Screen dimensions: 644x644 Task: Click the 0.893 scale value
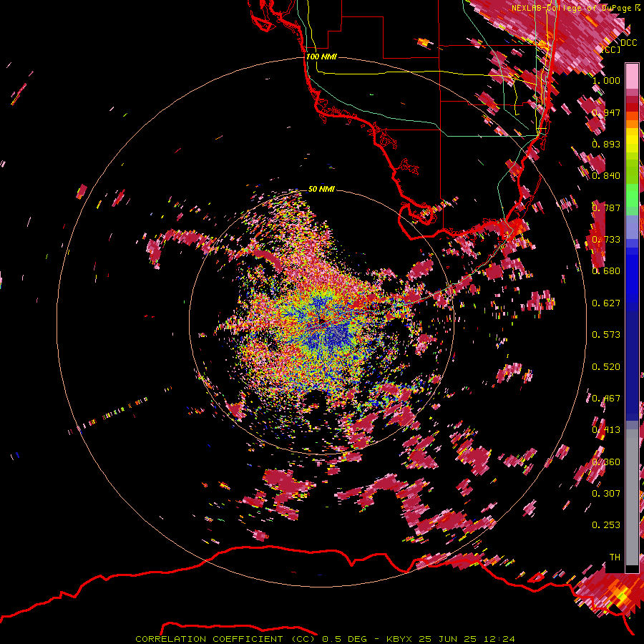606,144
